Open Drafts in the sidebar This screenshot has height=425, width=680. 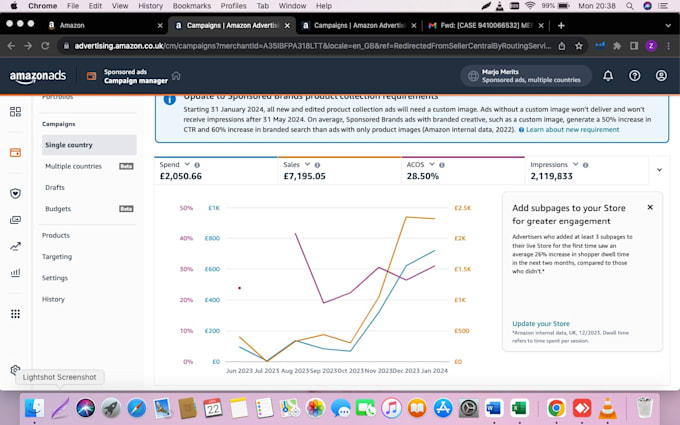(55, 187)
